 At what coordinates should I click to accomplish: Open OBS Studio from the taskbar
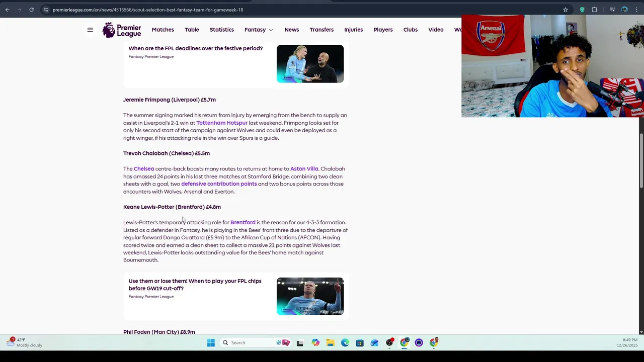pos(389,343)
